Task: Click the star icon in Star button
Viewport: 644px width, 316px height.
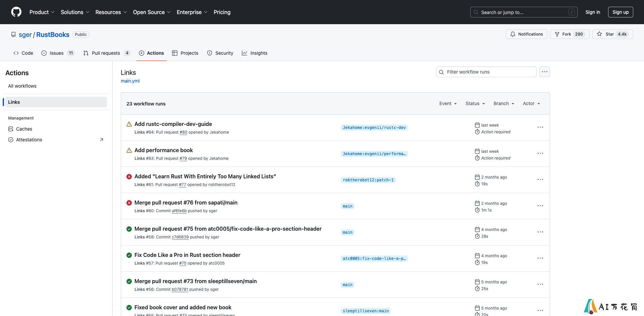Action: 599,34
